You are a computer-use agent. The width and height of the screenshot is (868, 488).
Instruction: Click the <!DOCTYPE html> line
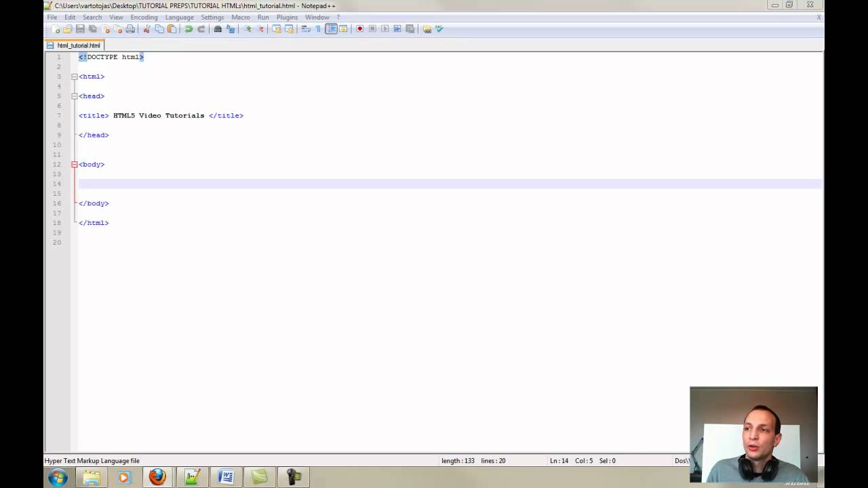point(111,57)
